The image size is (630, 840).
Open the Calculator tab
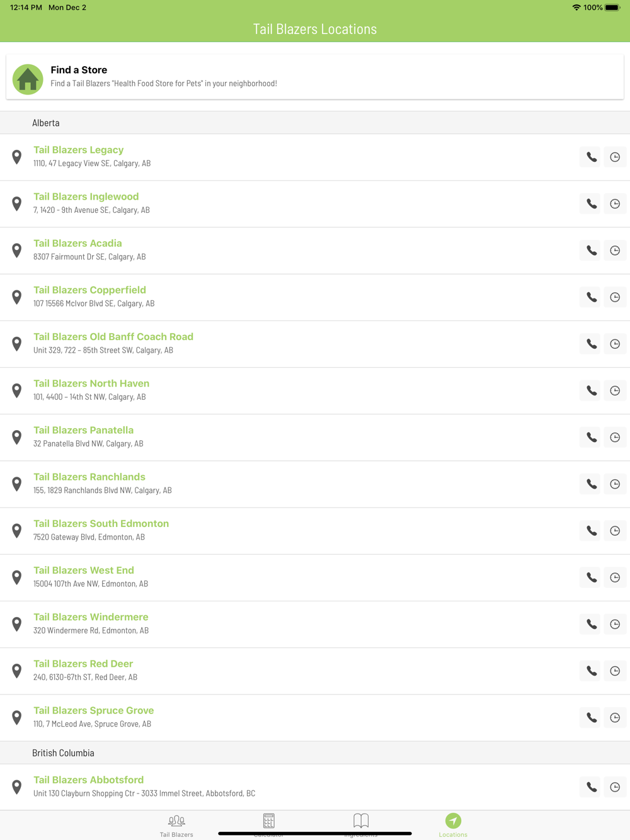pos(268,826)
